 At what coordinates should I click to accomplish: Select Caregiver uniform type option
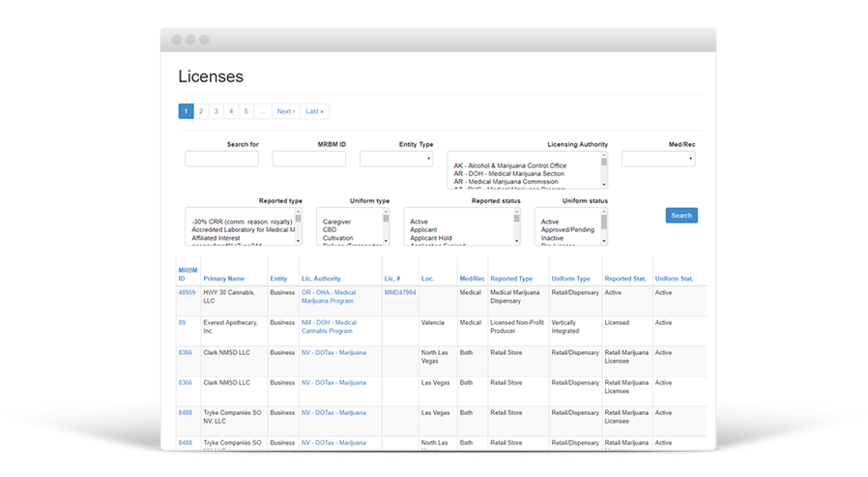(336, 222)
